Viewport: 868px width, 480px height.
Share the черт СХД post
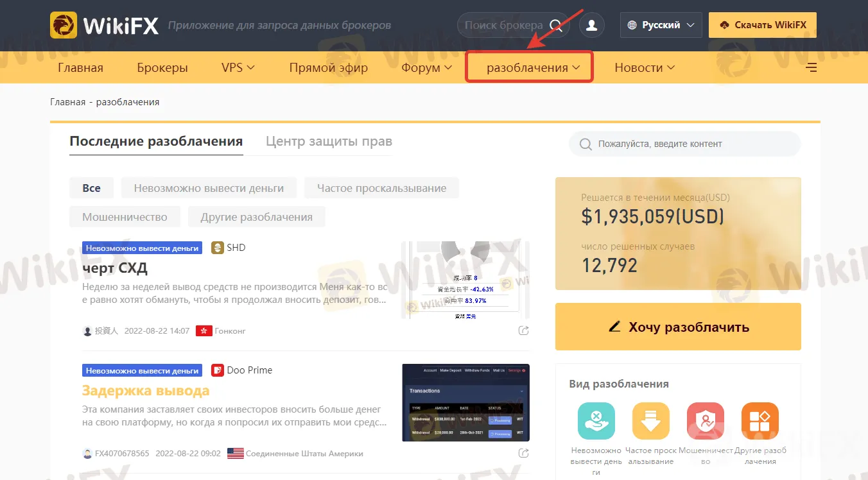click(x=524, y=330)
